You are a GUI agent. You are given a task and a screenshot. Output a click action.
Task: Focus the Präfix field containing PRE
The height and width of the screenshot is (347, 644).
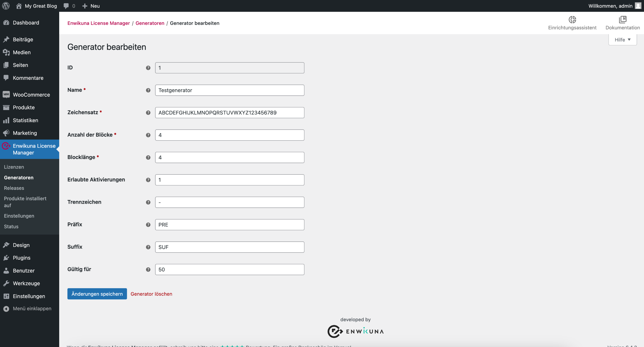(x=230, y=225)
